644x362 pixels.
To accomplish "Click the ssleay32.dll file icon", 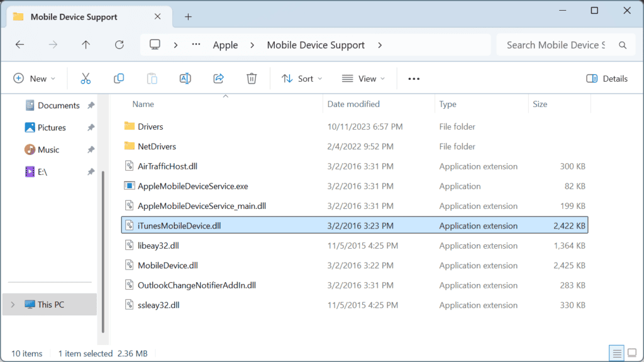I will (x=130, y=305).
